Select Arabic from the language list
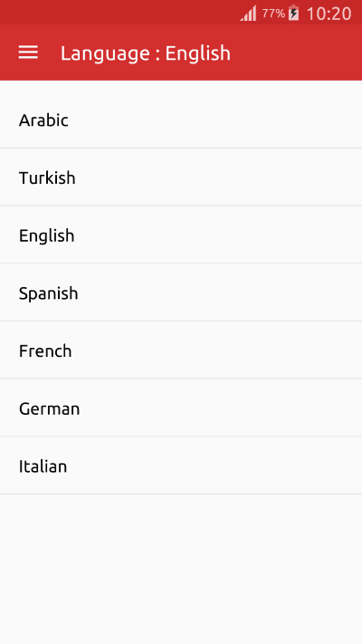Screen dimensions: 362x644 click(181, 120)
